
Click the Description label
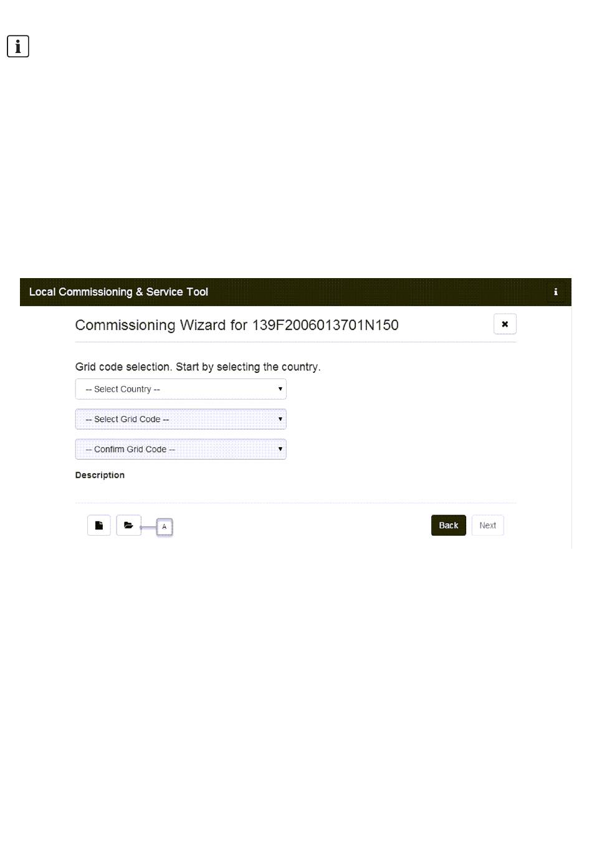(x=100, y=475)
